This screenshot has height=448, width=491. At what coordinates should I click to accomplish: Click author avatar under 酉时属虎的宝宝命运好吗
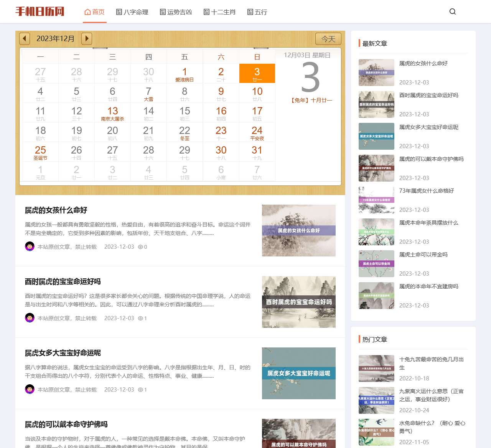pyautogui.click(x=30, y=318)
